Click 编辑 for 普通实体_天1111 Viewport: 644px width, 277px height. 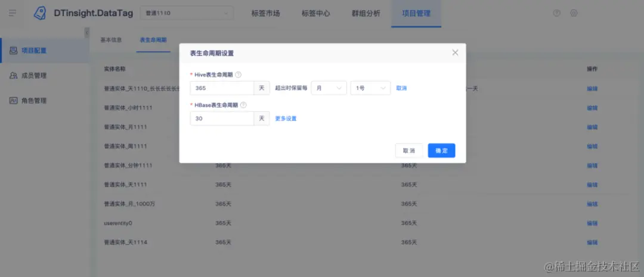click(592, 185)
